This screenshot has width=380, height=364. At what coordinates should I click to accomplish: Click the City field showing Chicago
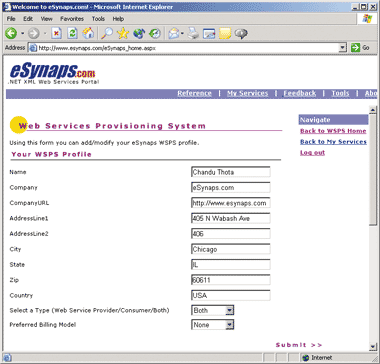231,249
